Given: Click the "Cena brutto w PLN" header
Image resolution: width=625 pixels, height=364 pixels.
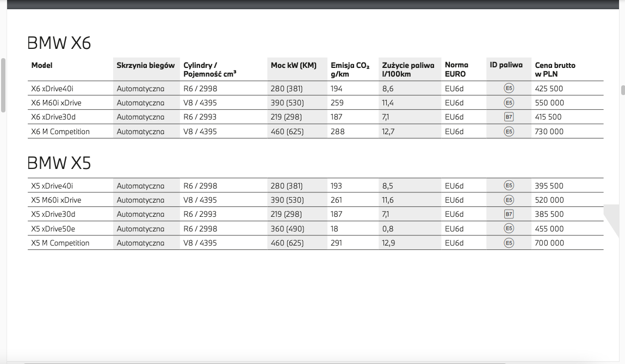Looking at the screenshot, I should click(x=555, y=70).
